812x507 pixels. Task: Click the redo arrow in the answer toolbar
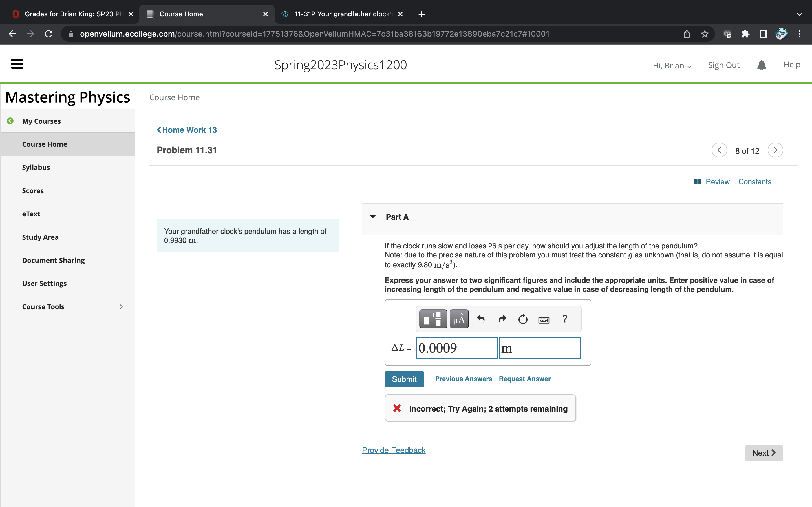click(502, 319)
